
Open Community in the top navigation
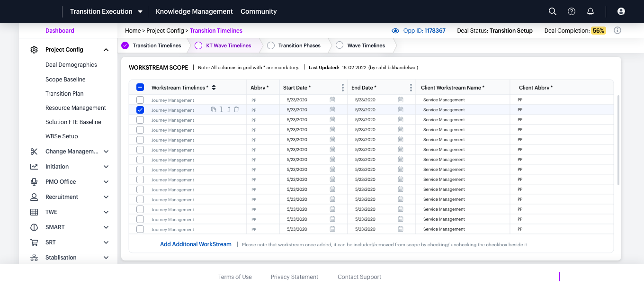(259, 11)
